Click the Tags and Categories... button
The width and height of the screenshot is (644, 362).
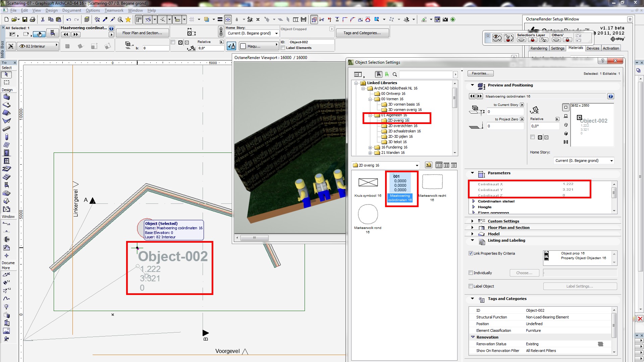[x=362, y=33]
